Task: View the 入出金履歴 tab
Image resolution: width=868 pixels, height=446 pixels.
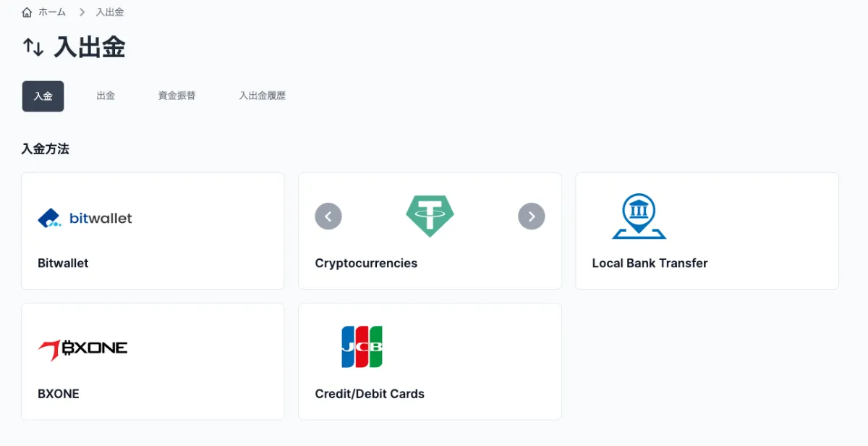Action: tap(262, 95)
